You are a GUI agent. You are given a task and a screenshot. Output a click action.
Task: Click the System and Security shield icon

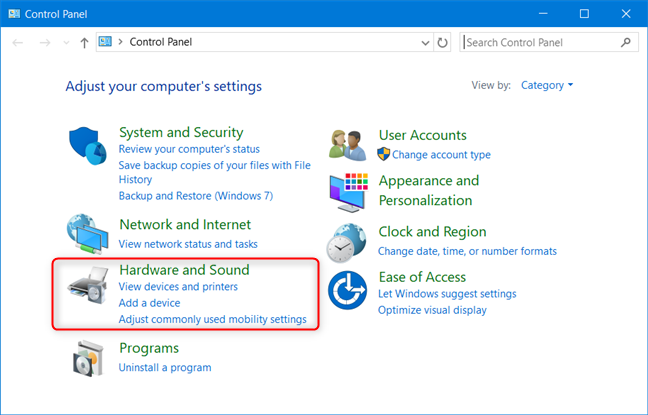pos(88,146)
